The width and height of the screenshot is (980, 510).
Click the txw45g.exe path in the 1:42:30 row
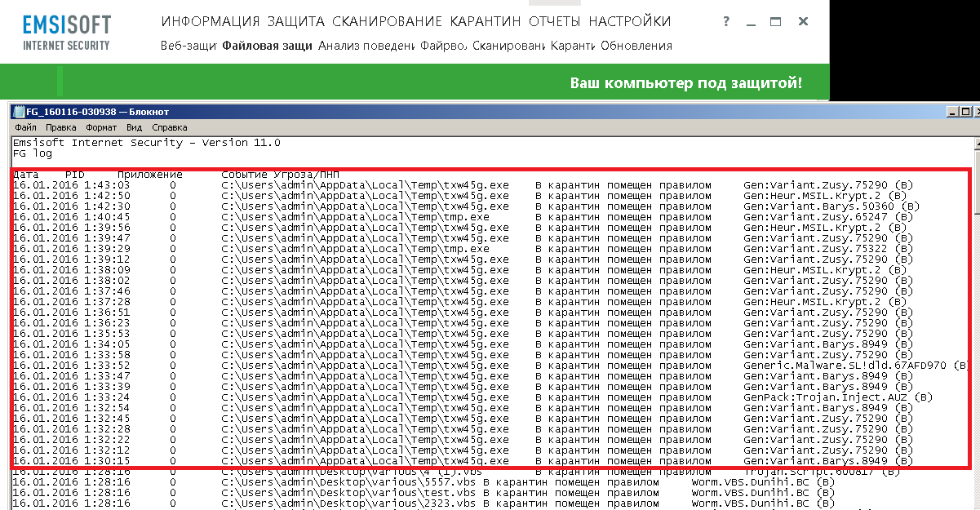pyautogui.click(x=366, y=206)
